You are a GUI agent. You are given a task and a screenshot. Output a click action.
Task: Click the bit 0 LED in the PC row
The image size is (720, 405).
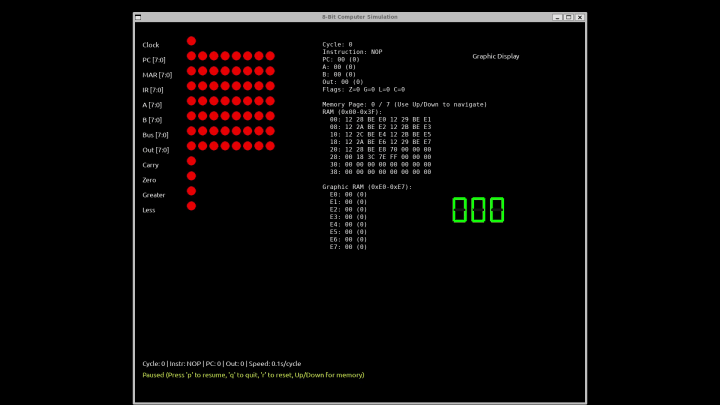coord(270,56)
